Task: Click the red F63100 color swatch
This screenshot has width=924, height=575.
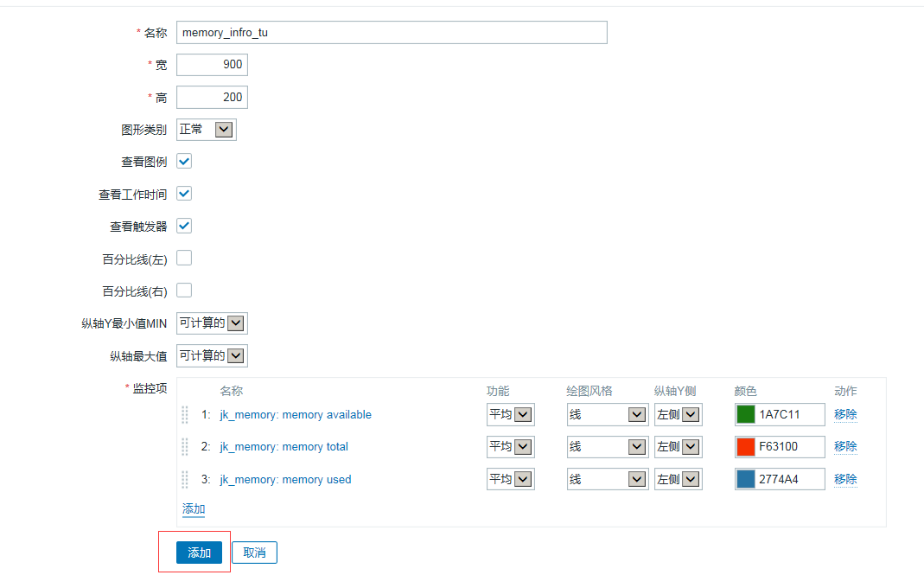Action: [745, 447]
